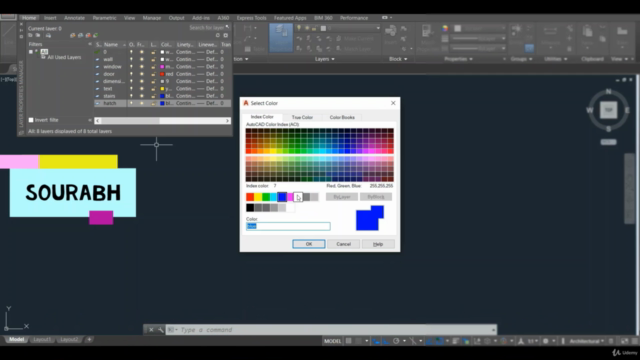The image size is (640, 360).
Task: Toggle freeze sun icon for hatch layer
Action: coord(142,103)
